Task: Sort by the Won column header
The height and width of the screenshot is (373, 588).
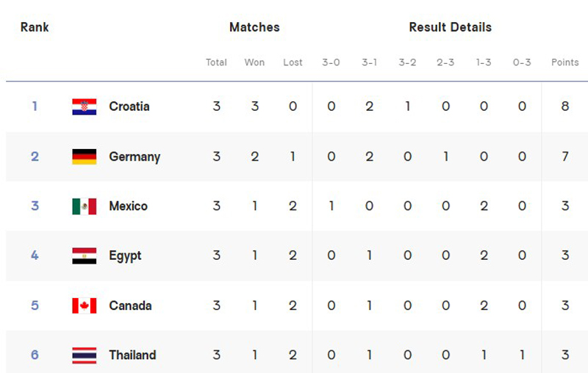Action: (254, 62)
